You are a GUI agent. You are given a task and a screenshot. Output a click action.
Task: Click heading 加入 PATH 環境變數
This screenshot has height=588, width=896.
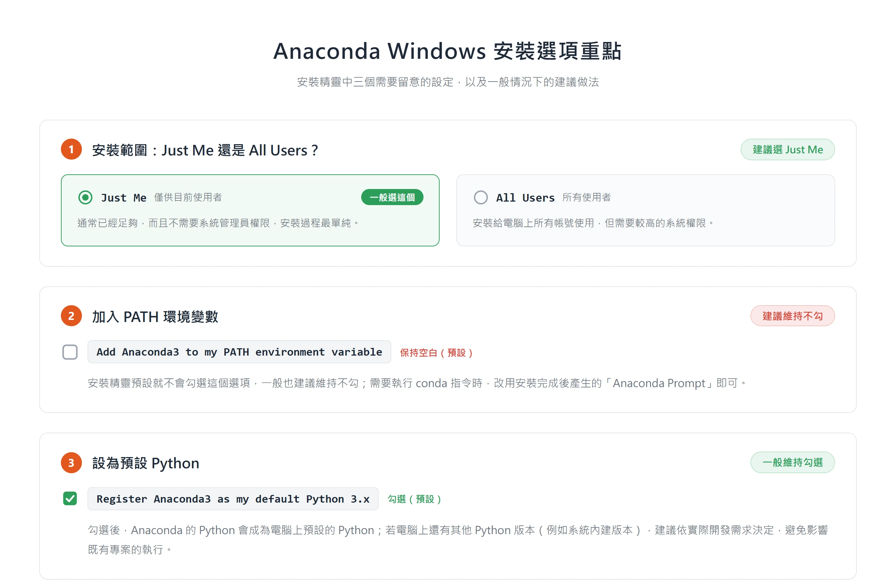(155, 317)
